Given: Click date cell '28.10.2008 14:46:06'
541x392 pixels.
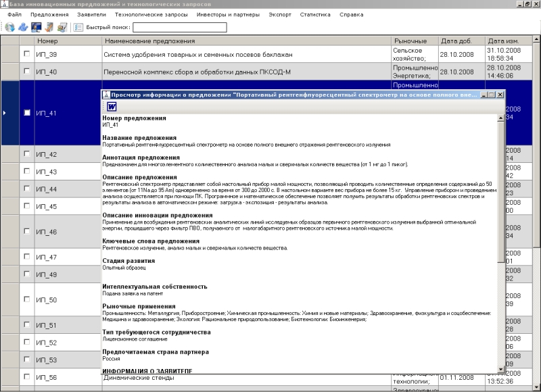Looking at the screenshot, I should point(509,72).
